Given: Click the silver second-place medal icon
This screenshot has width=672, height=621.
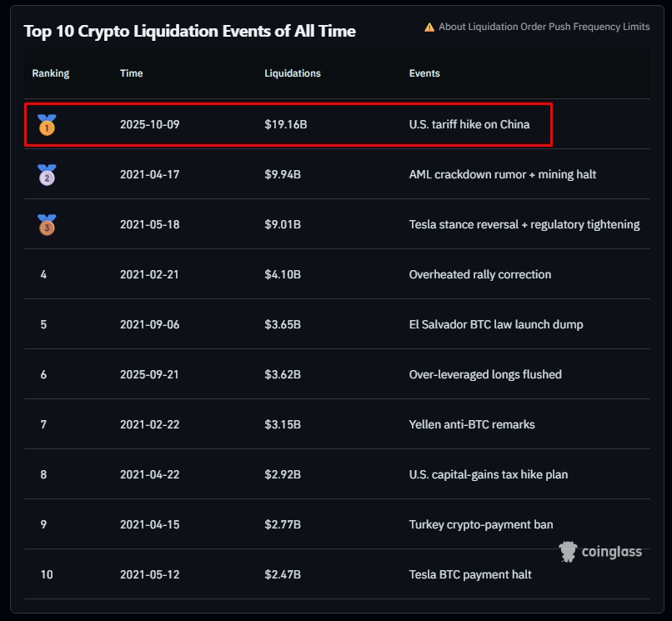Looking at the screenshot, I should (47, 174).
